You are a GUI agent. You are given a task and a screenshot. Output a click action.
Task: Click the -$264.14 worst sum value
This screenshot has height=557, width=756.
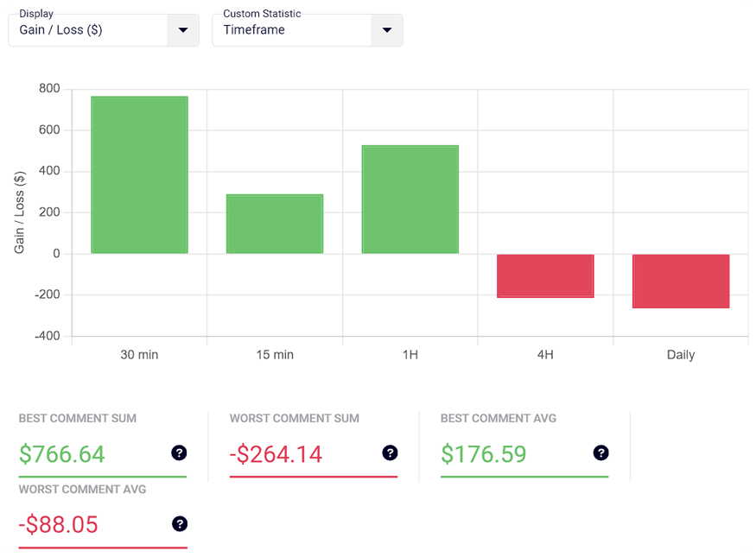[x=276, y=454]
